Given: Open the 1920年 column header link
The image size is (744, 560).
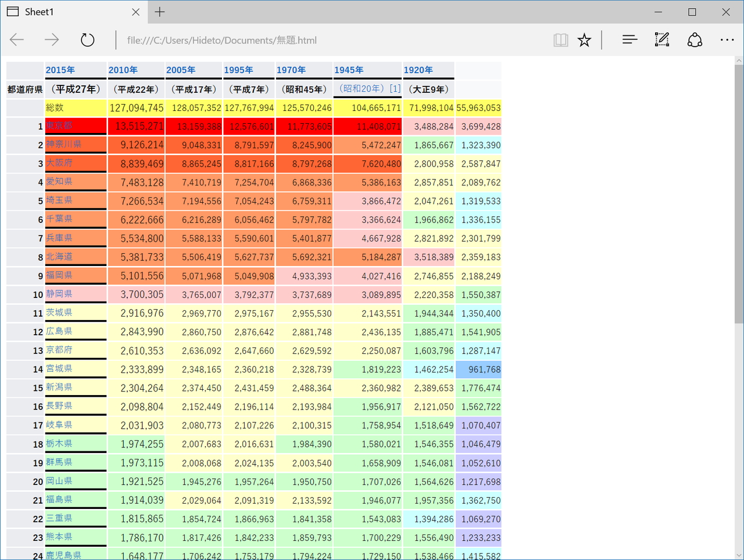Looking at the screenshot, I should pos(419,70).
